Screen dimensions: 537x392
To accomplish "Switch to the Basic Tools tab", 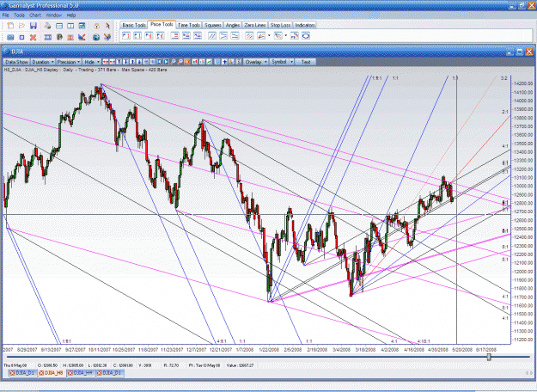I will click(134, 25).
